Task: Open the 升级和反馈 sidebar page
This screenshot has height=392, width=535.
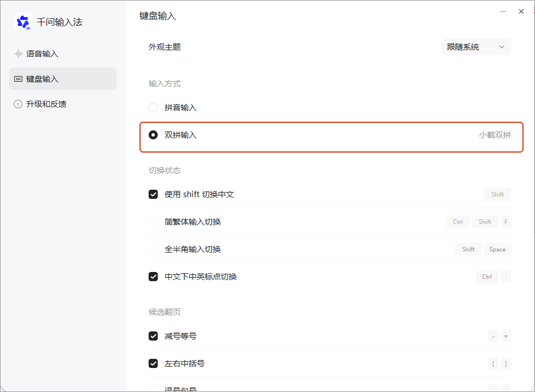Action: [63, 104]
